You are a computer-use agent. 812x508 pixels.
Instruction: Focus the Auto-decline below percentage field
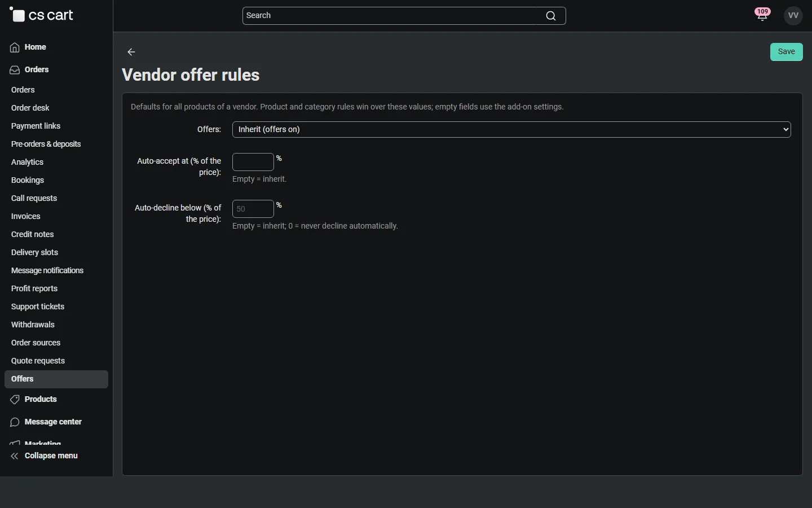pos(253,209)
